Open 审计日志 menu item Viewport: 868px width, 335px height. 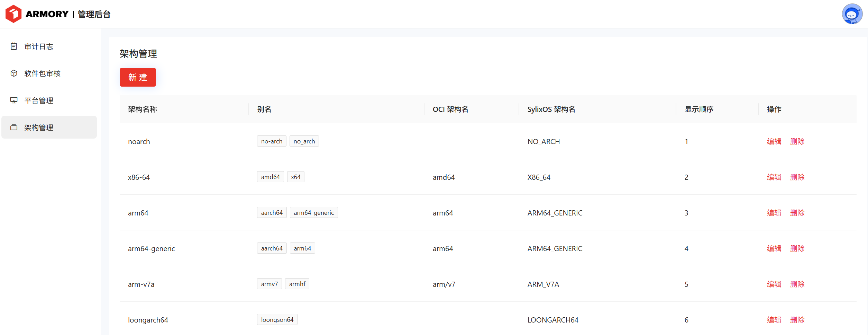39,46
